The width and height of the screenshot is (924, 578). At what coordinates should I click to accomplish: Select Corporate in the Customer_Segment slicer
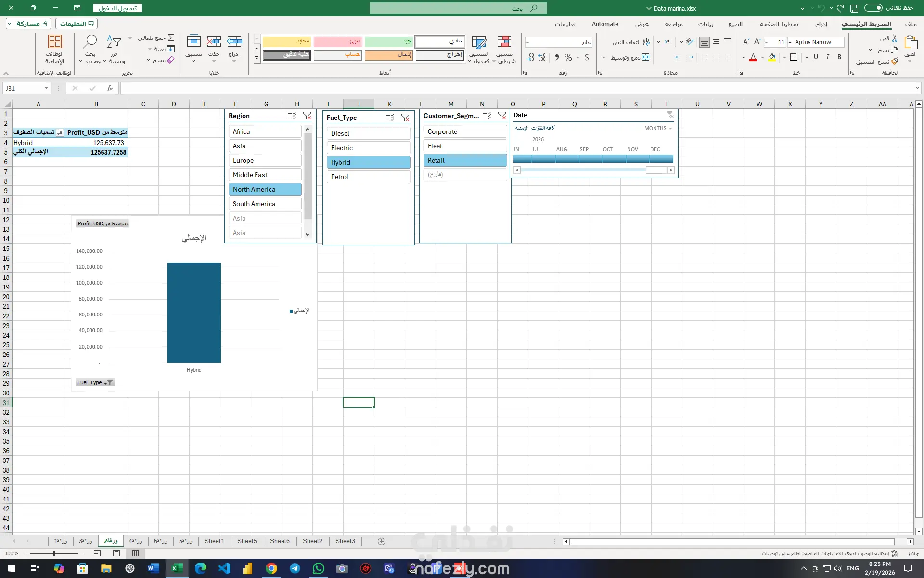click(464, 131)
